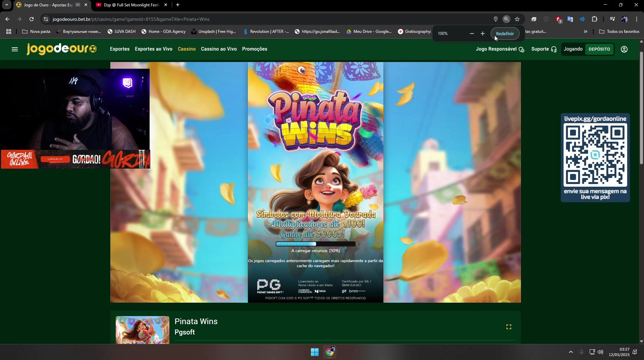
Task: Open the Windows Start menu
Action: tap(315, 352)
